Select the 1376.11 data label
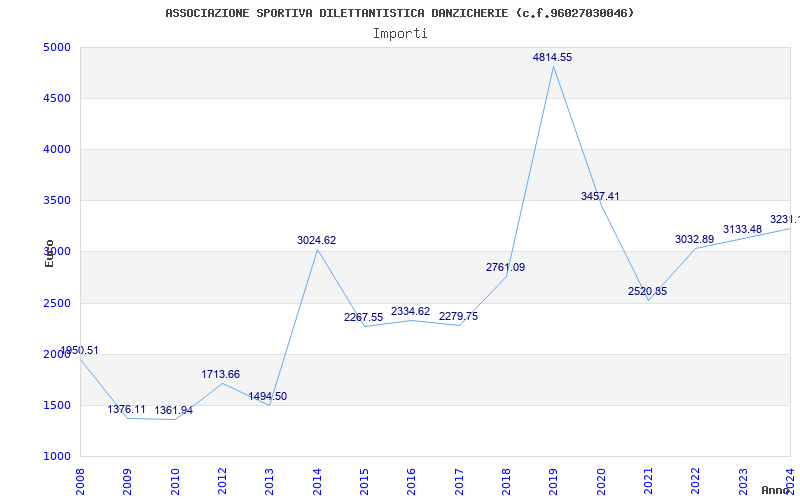800x500 pixels. [x=127, y=410]
